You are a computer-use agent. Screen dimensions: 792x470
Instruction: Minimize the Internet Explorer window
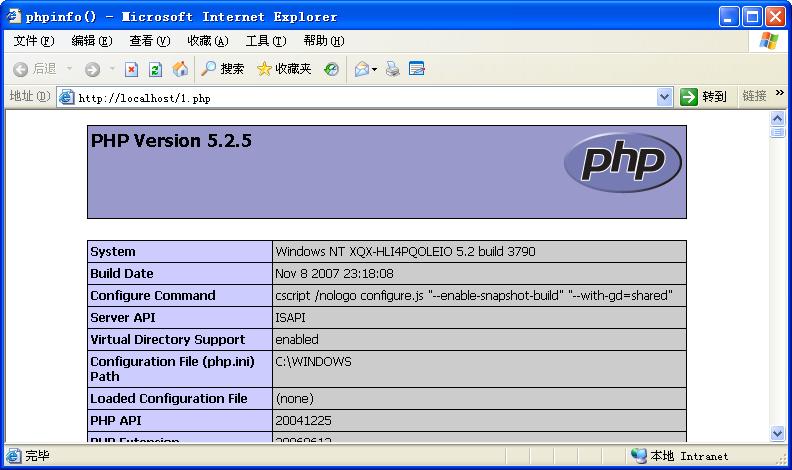(729, 17)
